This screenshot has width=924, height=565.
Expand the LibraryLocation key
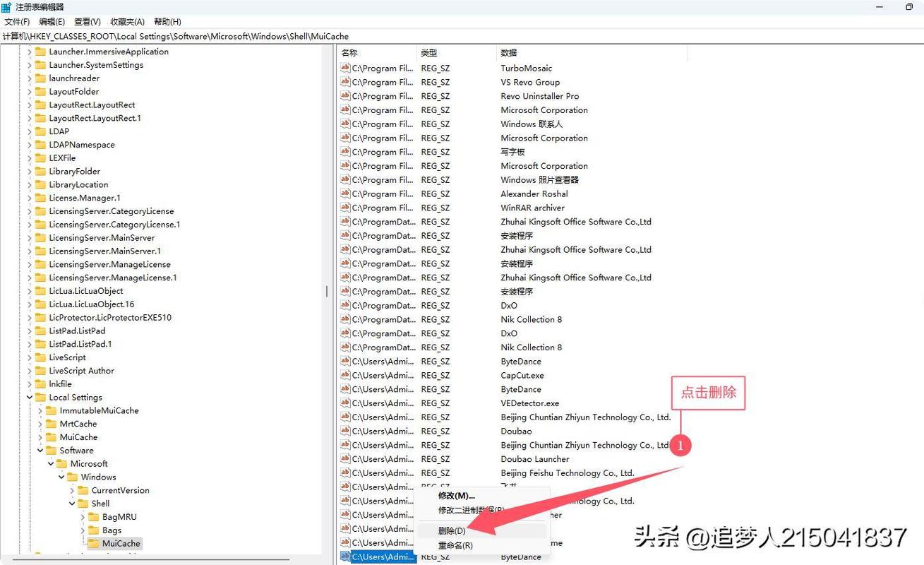[30, 185]
